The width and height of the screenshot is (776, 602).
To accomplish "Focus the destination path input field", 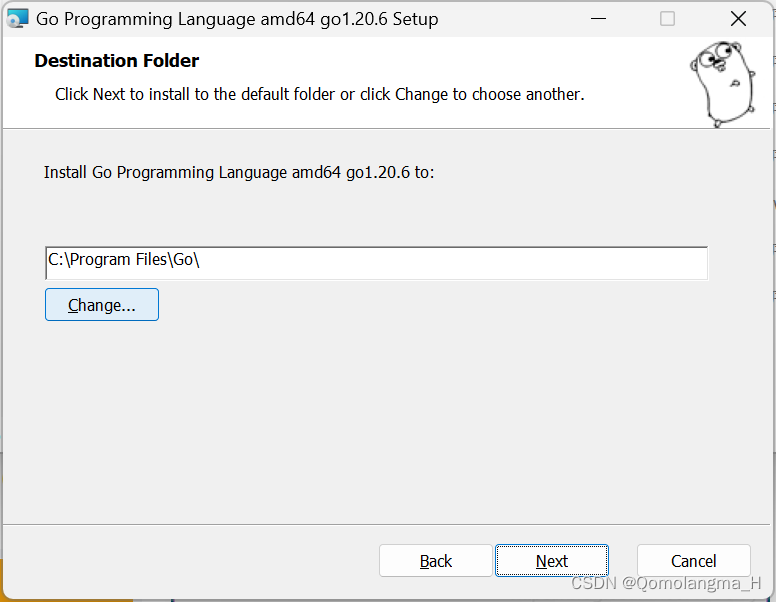I will click(x=377, y=263).
